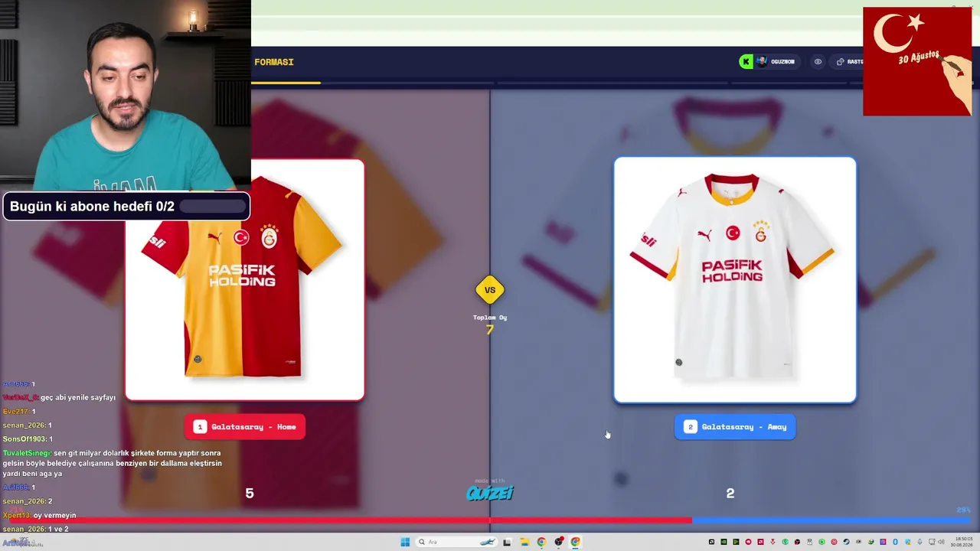The width and height of the screenshot is (980, 551).
Task: Open the active Chrome window taskbar icon
Action: pyautogui.click(x=575, y=543)
